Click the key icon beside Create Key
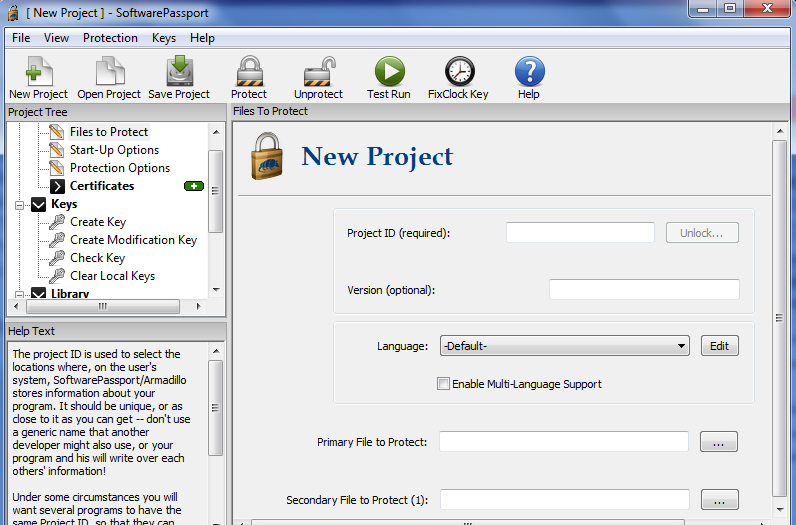The width and height of the screenshot is (796, 525). (57, 222)
